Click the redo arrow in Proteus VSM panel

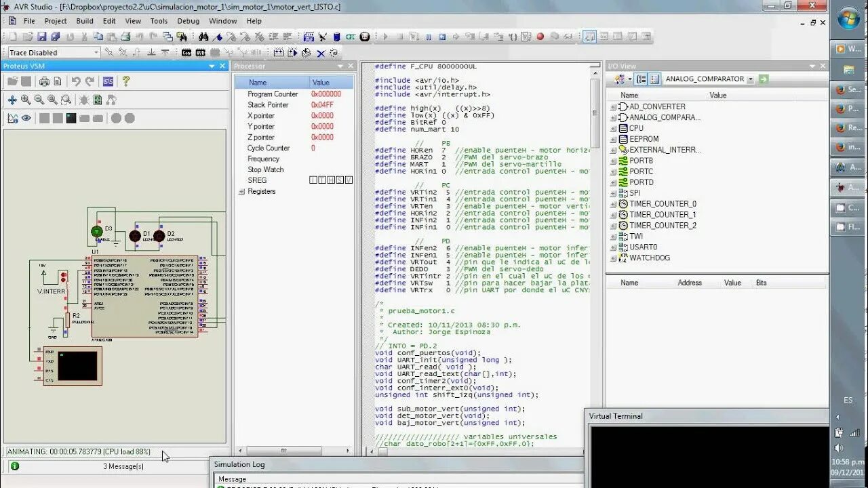[x=90, y=81]
